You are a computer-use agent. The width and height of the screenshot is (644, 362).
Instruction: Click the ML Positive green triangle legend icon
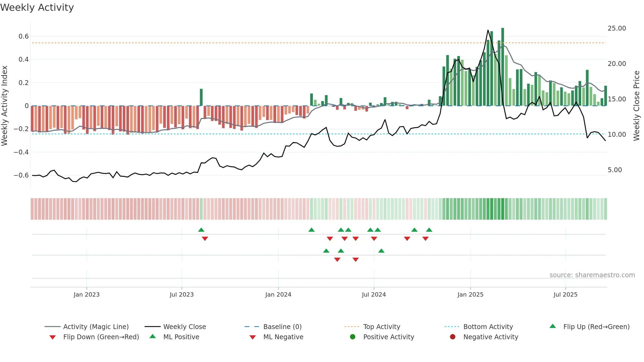coord(153,336)
